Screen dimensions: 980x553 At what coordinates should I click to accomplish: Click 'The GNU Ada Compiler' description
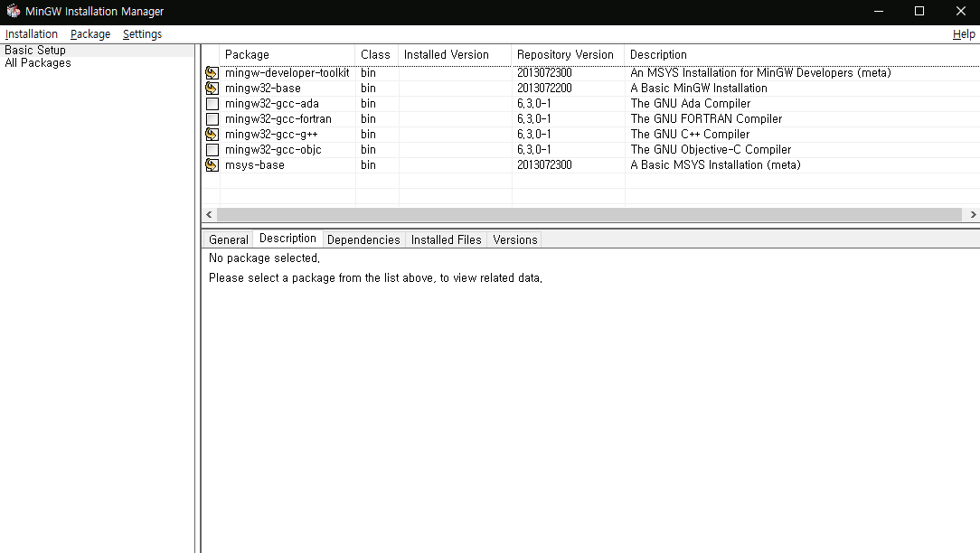(690, 104)
